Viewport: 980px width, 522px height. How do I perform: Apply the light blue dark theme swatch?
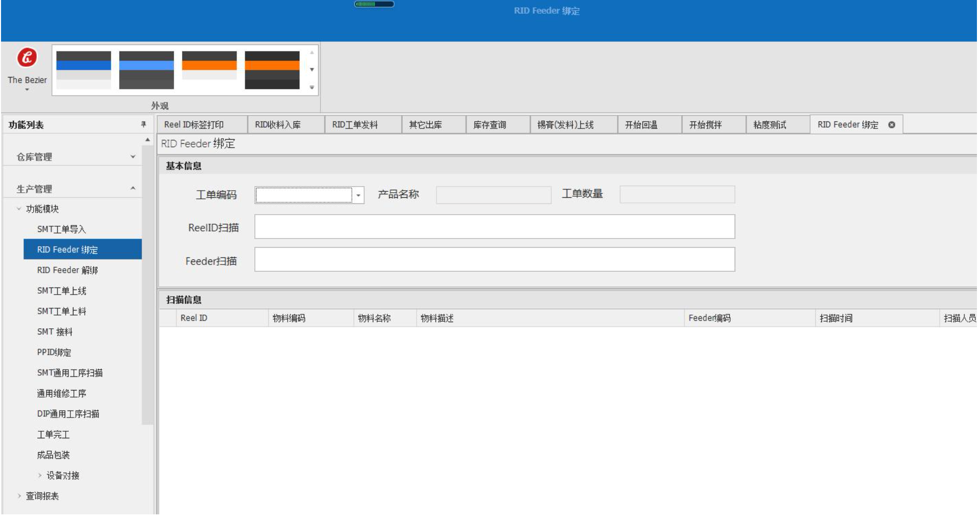coord(146,70)
